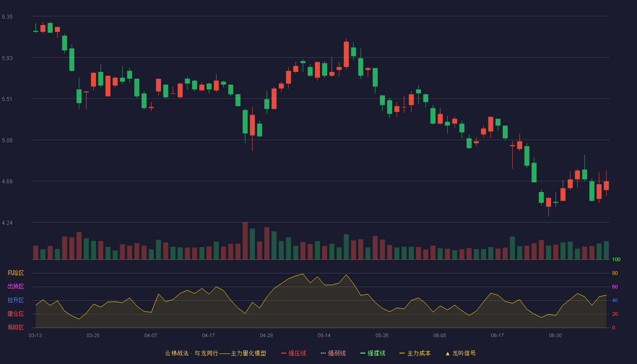The height and width of the screenshot is (364, 637).
Task: Select the 4.66 price axis label
Action: pos(7,182)
